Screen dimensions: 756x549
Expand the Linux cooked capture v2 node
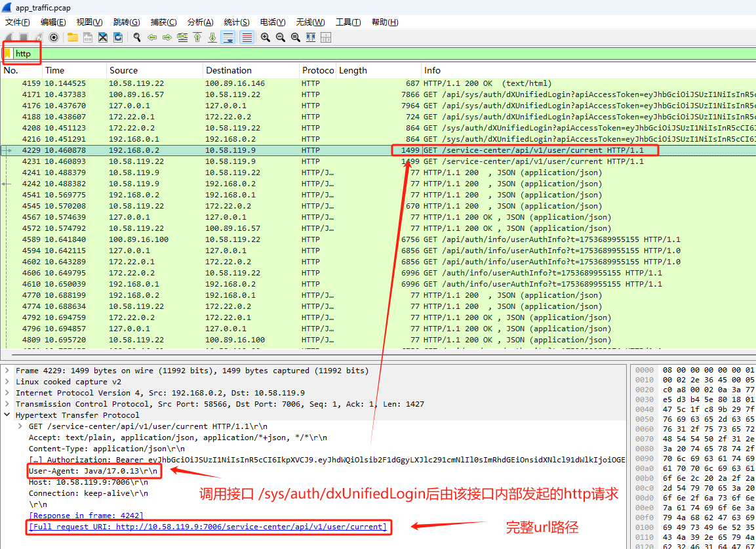point(7,382)
